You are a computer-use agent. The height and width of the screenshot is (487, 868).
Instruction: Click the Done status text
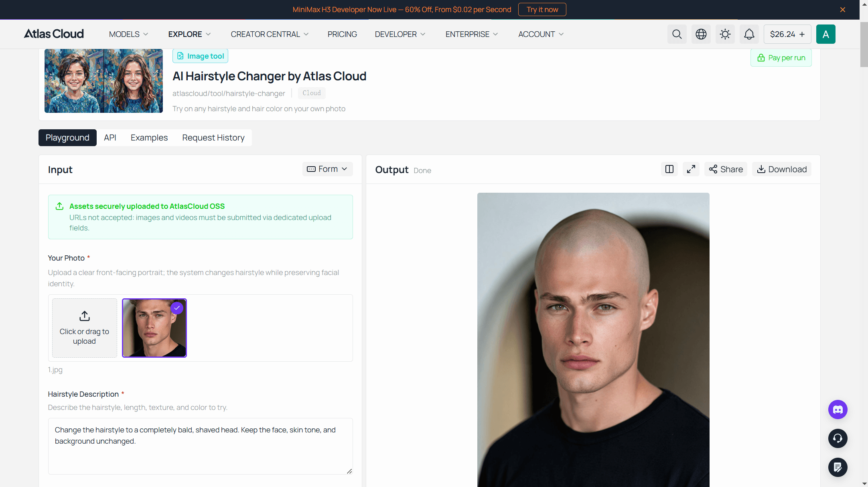point(422,171)
